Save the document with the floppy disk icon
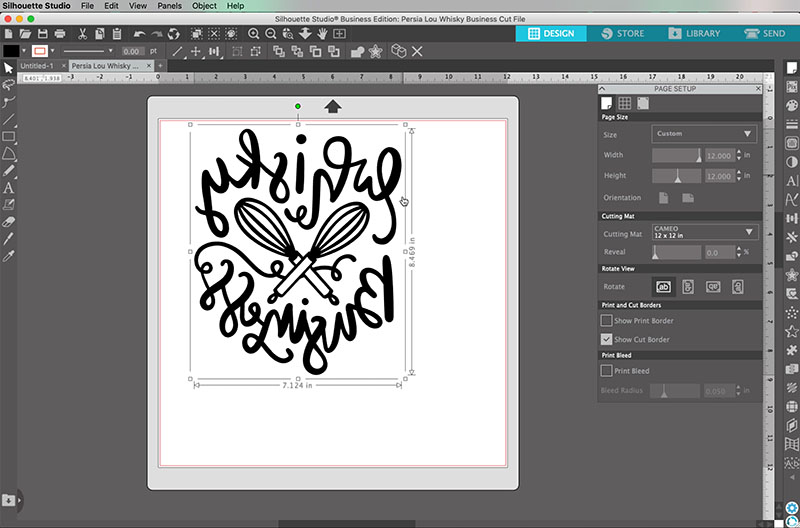Screen dimensions: 800x528 pos(42,34)
